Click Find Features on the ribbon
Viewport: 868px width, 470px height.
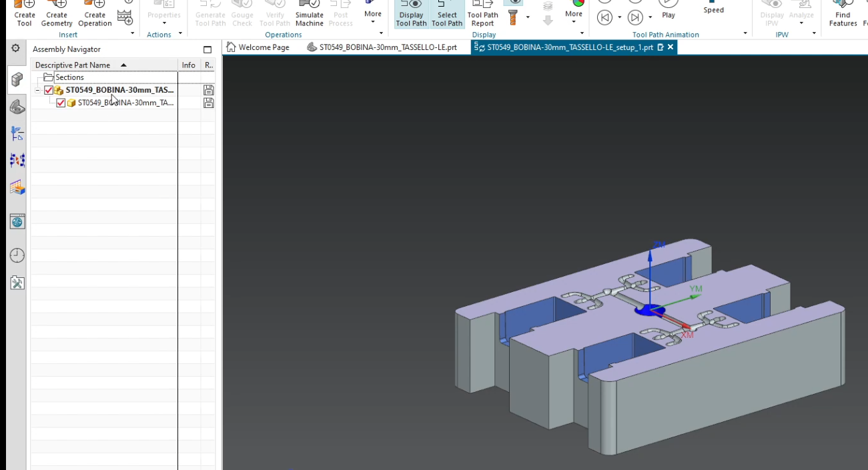pos(842,15)
